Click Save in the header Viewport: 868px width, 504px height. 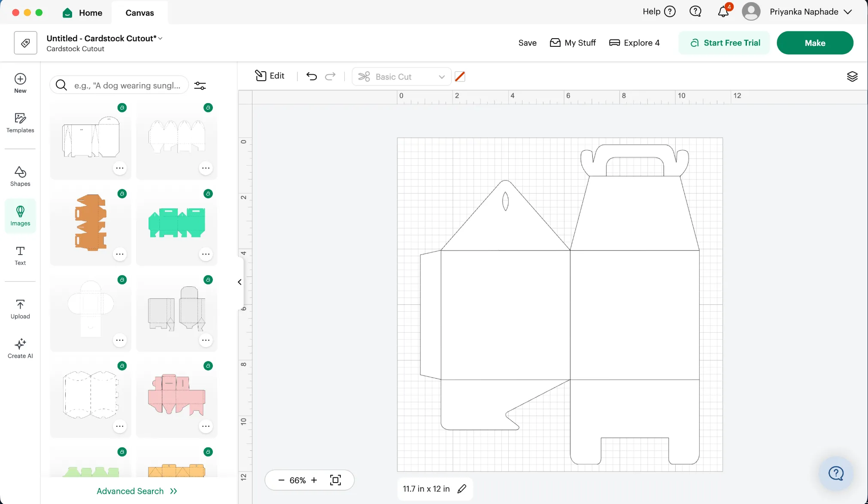pyautogui.click(x=527, y=43)
